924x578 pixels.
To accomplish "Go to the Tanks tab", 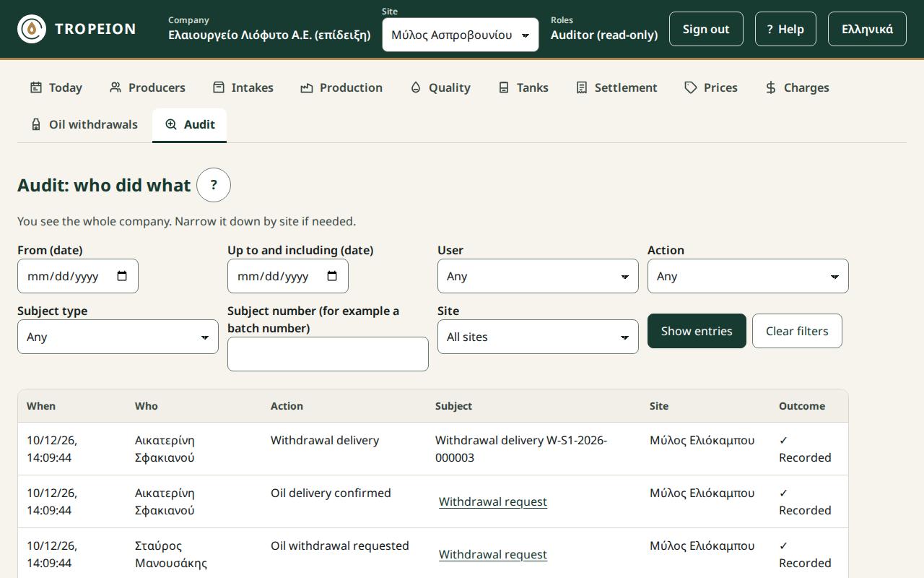I will pos(523,87).
